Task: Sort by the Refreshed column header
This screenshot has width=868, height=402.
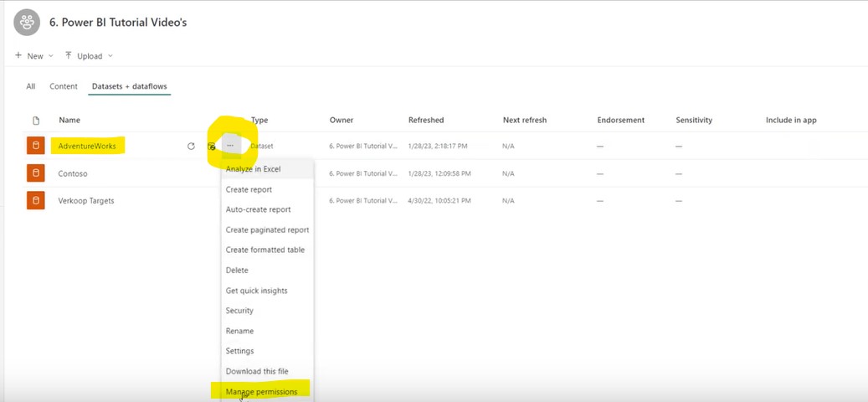Action: (426, 121)
